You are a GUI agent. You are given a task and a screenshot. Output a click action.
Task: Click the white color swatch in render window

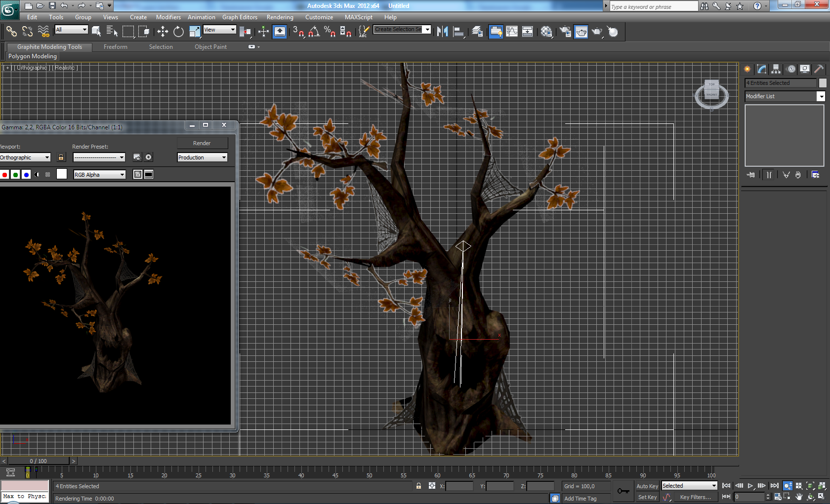pos(62,174)
